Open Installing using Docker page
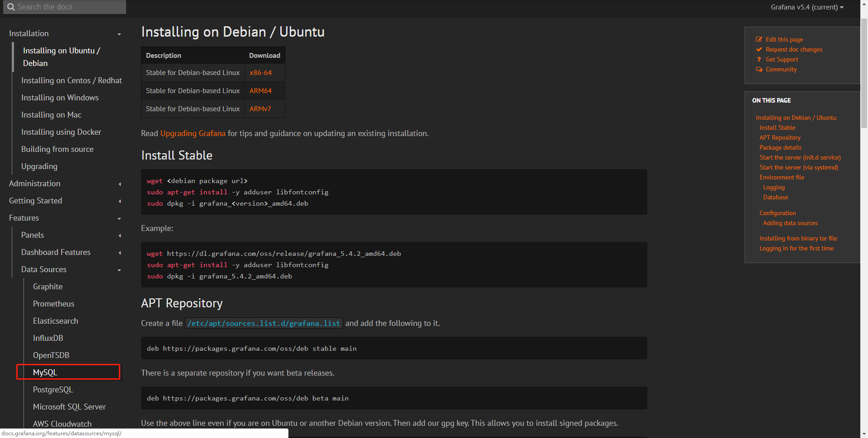This screenshot has width=868, height=438. [x=61, y=132]
